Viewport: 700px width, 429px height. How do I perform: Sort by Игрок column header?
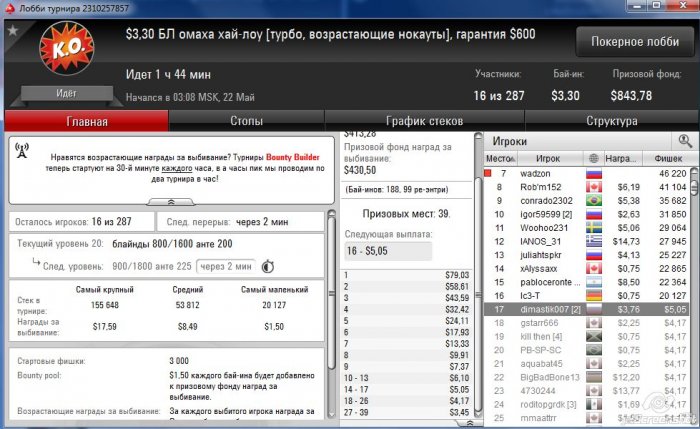pos(548,158)
